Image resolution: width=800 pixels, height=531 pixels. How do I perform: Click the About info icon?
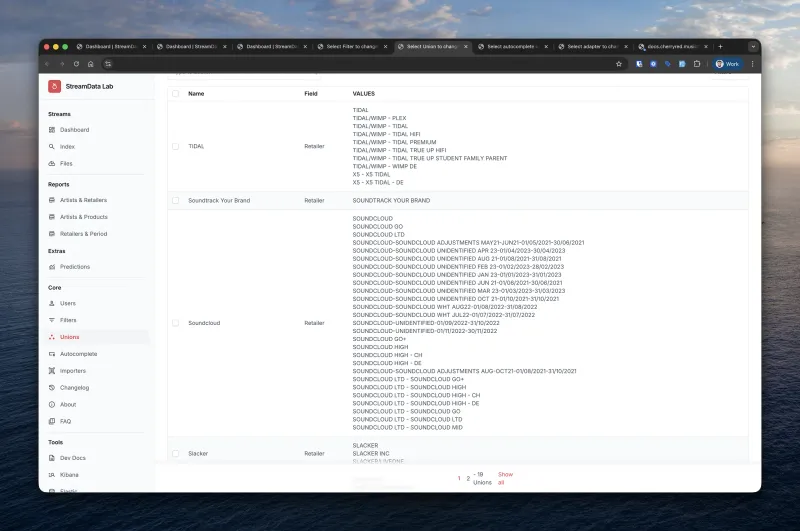coord(52,404)
